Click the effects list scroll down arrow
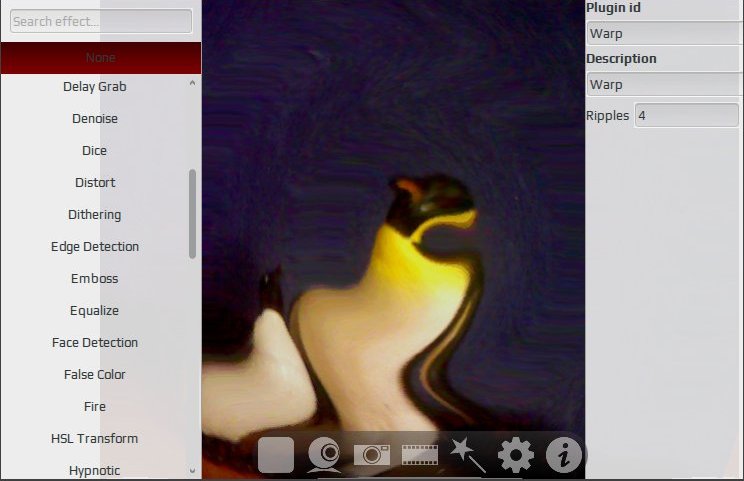 pos(192,471)
